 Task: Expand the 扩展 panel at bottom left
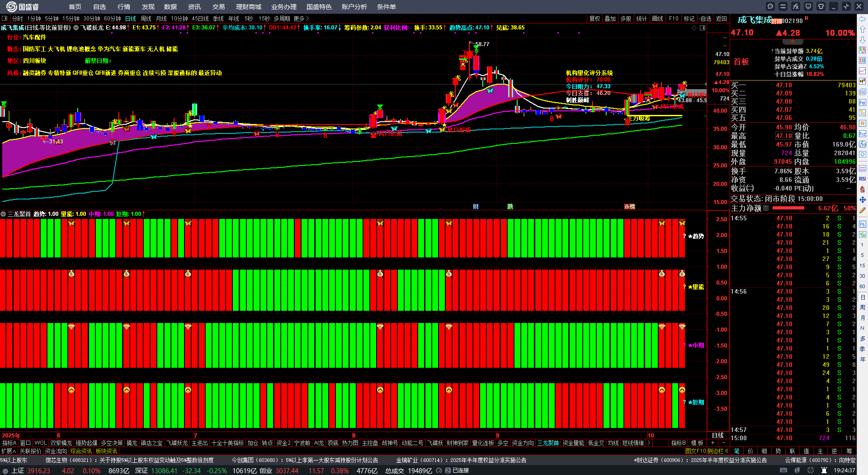click(x=8, y=451)
